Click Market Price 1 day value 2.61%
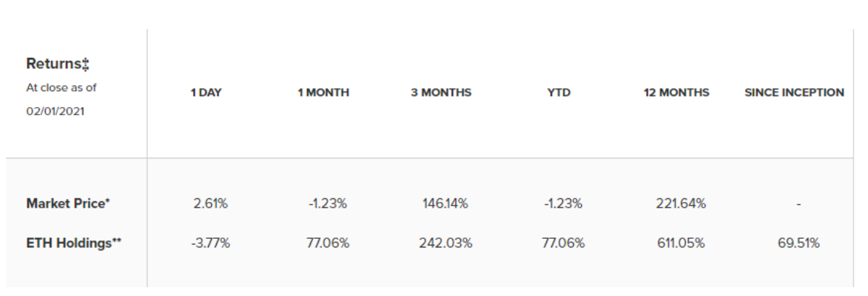The image size is (868, 296). click(x=210, y=204)
